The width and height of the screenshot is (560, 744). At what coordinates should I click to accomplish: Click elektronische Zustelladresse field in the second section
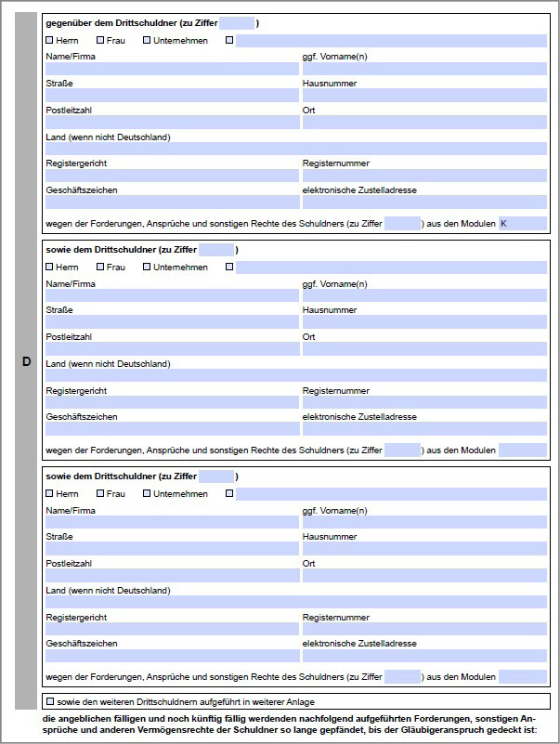424,429
